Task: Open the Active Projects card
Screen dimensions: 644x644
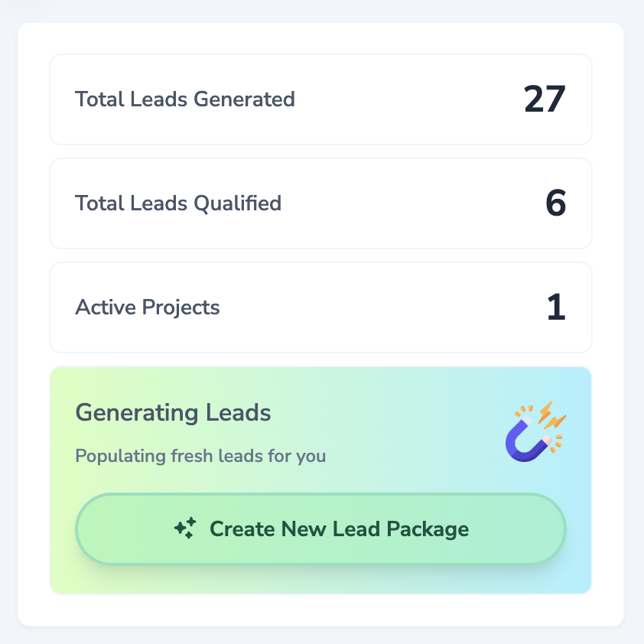Action: click(x=320, y=307)
